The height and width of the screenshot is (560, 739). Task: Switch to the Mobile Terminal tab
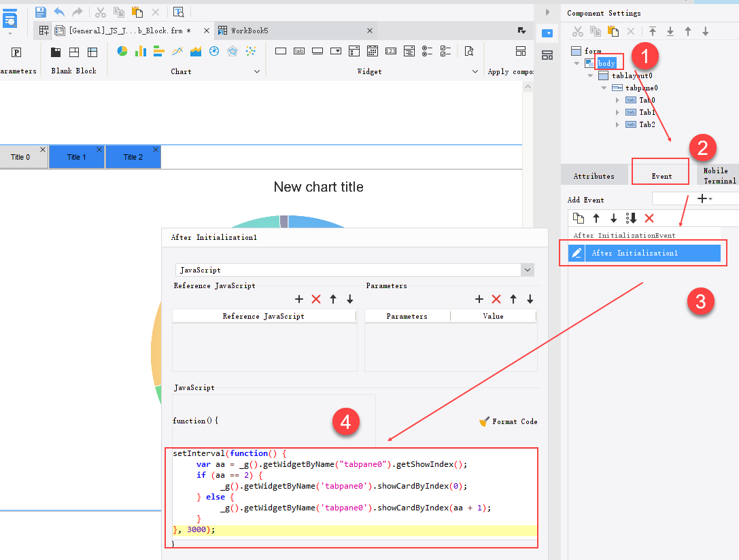click(719, 175)
